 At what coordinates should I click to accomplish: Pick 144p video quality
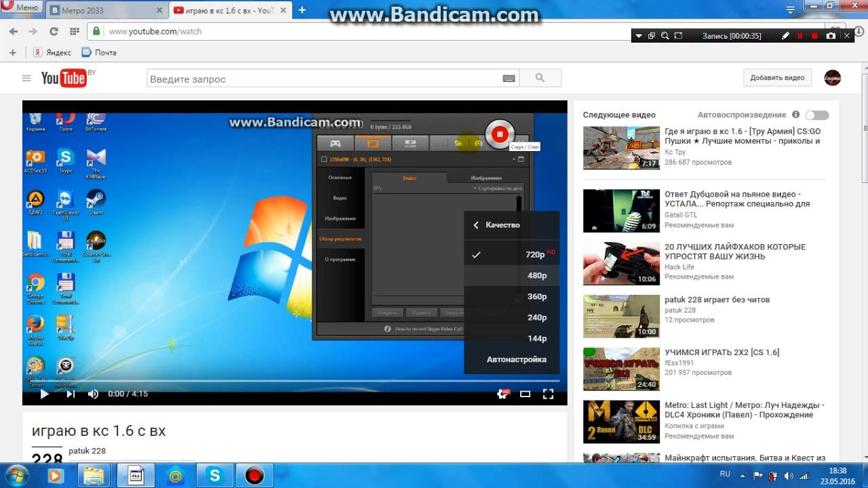click(x=512, y=338)
